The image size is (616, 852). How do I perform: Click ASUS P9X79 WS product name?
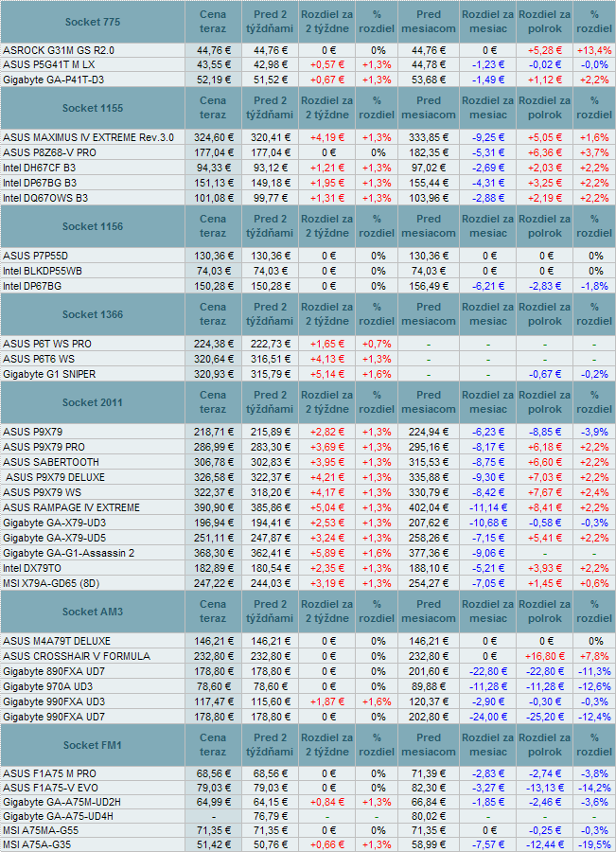(x=42, y=493)
